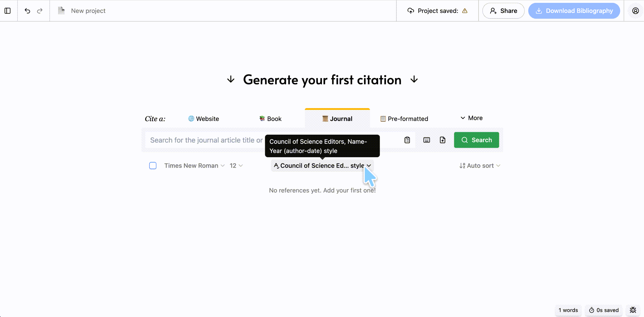The height and width of the screenshot is (317, 644).
Task: Click the redo arrow
Action: 40,11
